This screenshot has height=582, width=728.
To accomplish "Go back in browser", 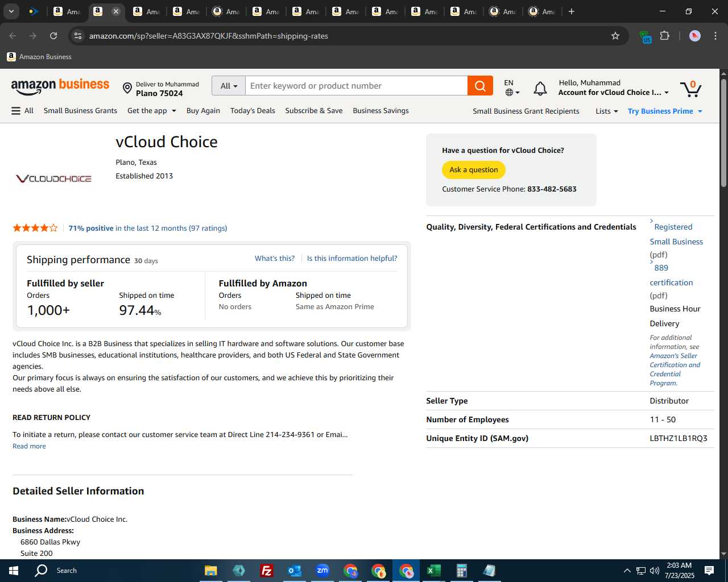I will [13, 36].
